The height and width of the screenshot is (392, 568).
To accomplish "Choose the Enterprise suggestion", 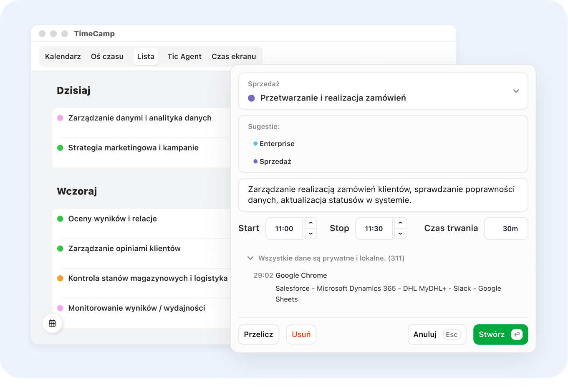I will coord(277,143).
